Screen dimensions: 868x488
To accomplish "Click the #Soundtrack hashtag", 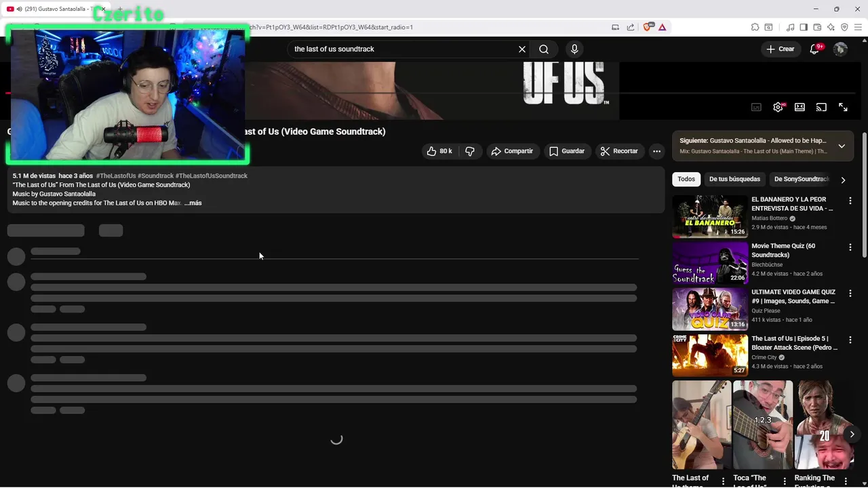I will 156,176.
